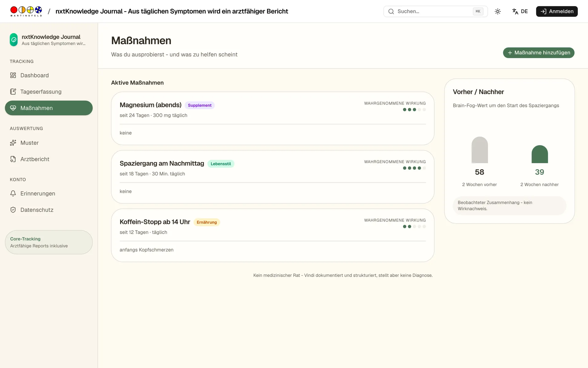The width and height of the screenshot is (588, 368).
Task: Click the login arrow icon in Anmelden
Action: [x=543, y=11]
